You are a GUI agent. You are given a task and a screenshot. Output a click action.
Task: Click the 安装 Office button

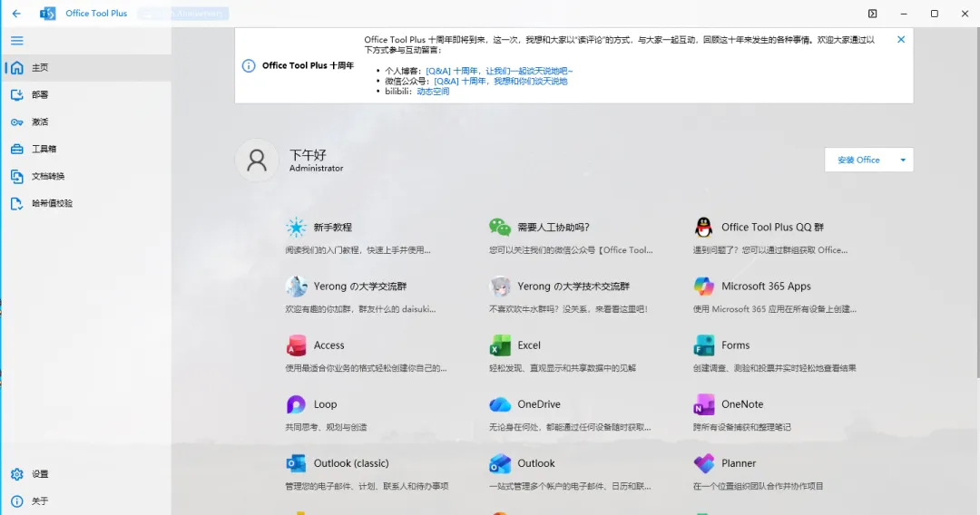click(x=858, y=160)
